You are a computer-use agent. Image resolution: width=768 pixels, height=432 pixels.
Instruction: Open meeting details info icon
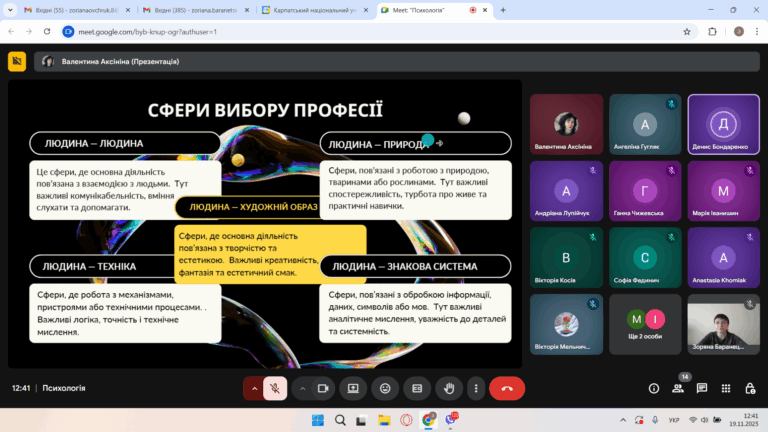point(654,388)
